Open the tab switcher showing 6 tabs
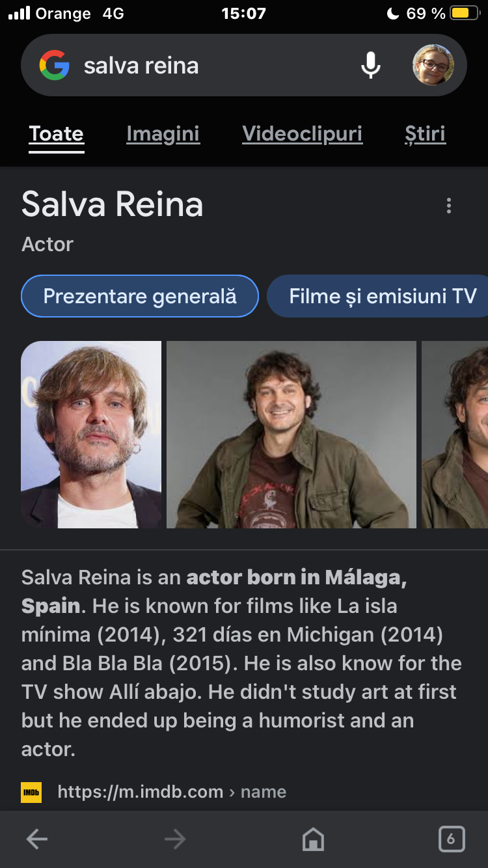 [x=451, y=839]
